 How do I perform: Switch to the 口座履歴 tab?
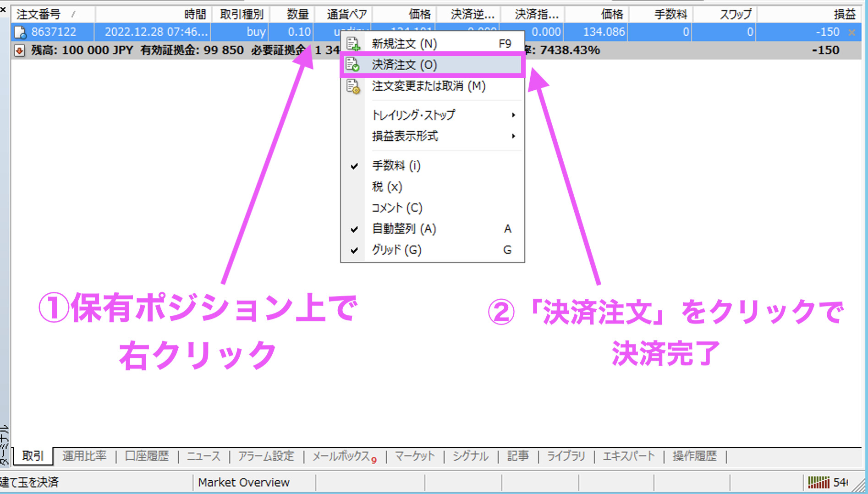[147, 456]
